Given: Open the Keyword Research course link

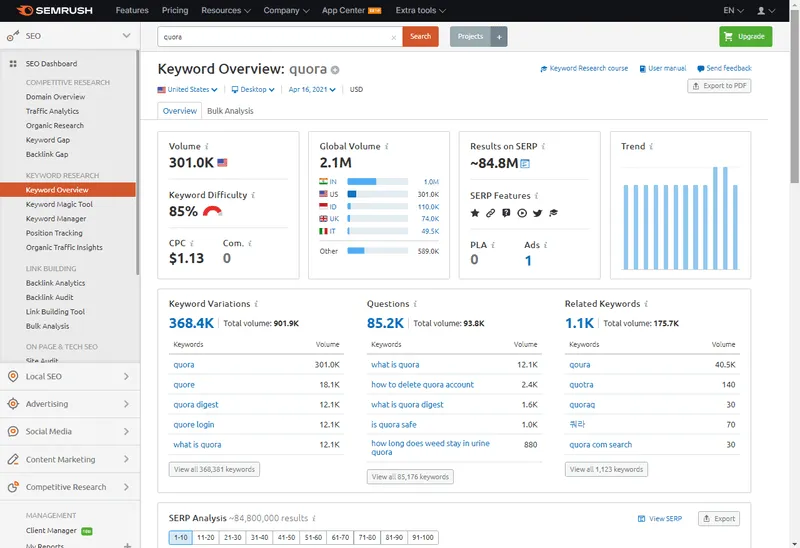Looking at the screenshot, I should [584, 68].
